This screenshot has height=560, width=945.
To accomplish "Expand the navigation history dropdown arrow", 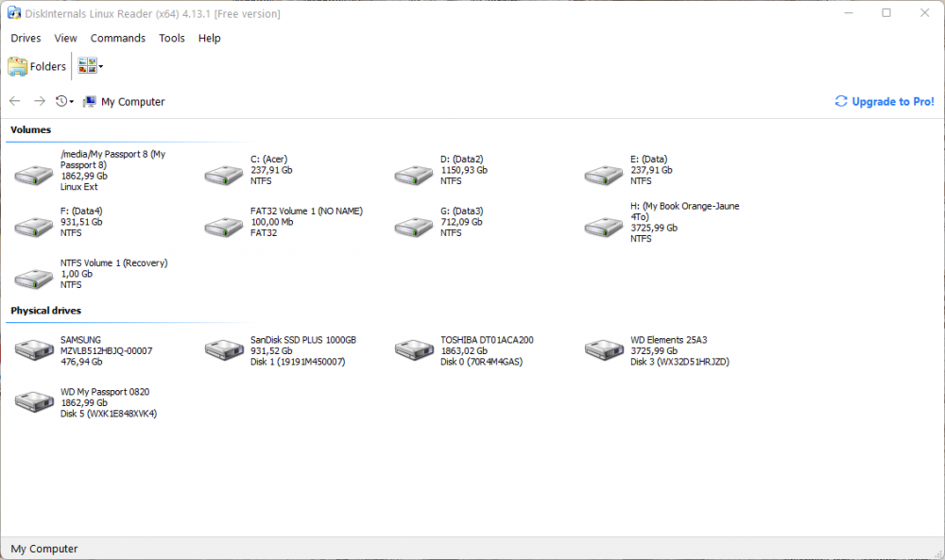I will click(71, 102).
